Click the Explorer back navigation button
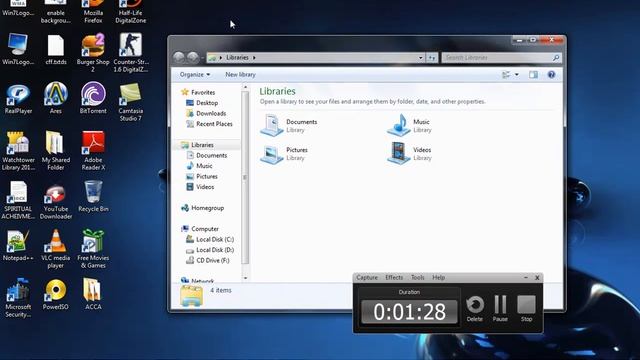The width and height of the screenshot is (640, 360). tap(179, 58)
